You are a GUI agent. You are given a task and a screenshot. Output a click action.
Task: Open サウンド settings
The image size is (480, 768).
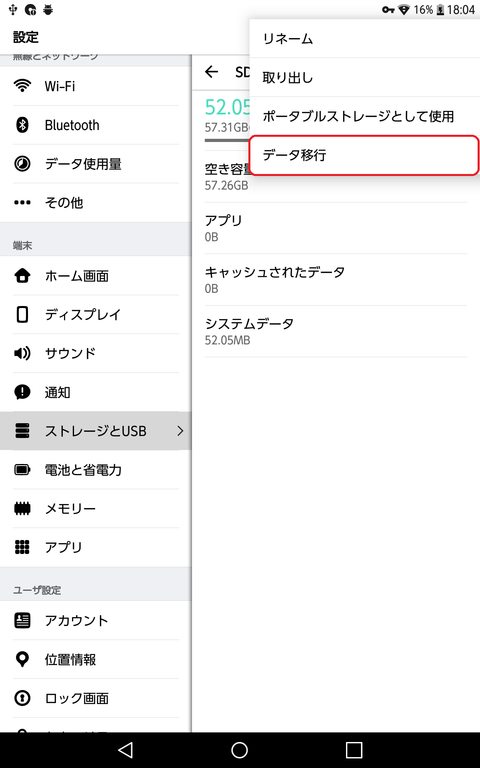pos(96,353)
